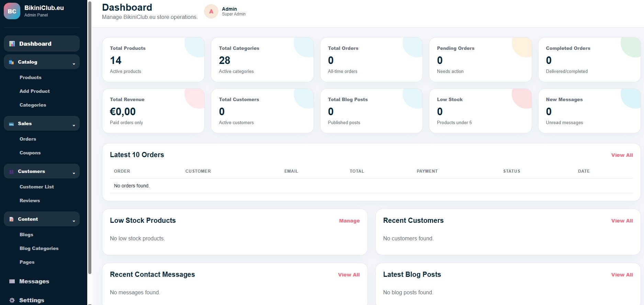Click the Total Revenue card
The width and height of the screenshot is (644, 305).
[153, 111]
